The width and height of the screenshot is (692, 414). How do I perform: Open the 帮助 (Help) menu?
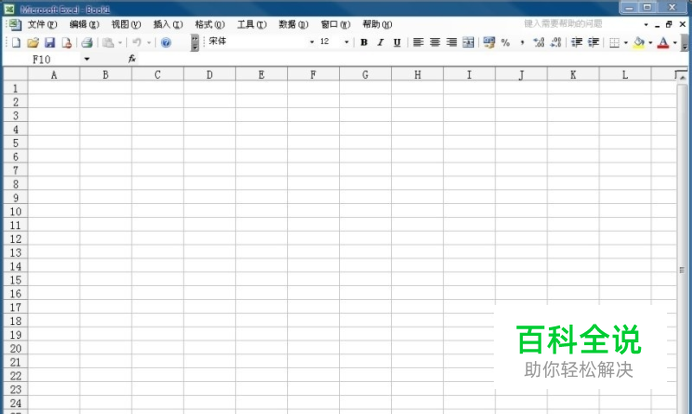[x=377, y=24]
